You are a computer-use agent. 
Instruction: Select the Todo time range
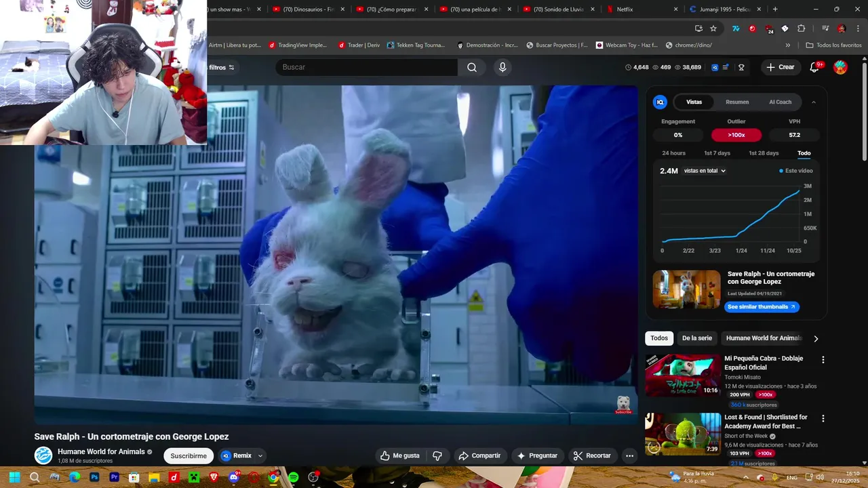(804, 153)
